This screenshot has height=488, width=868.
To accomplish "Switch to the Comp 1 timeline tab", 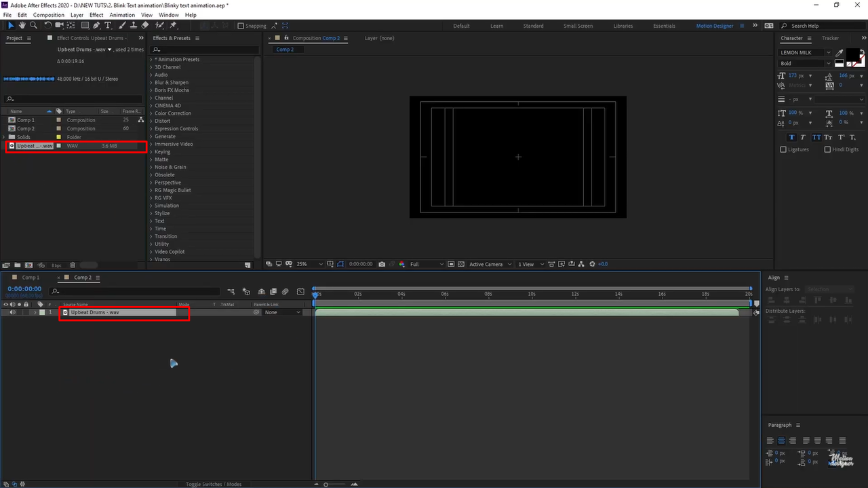I will point(31,278).
